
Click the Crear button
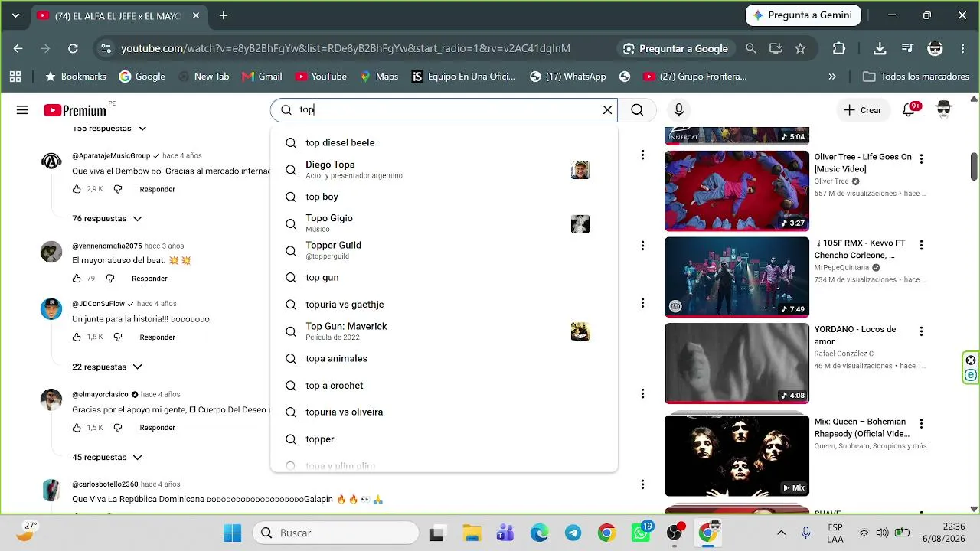coord(863,110)
